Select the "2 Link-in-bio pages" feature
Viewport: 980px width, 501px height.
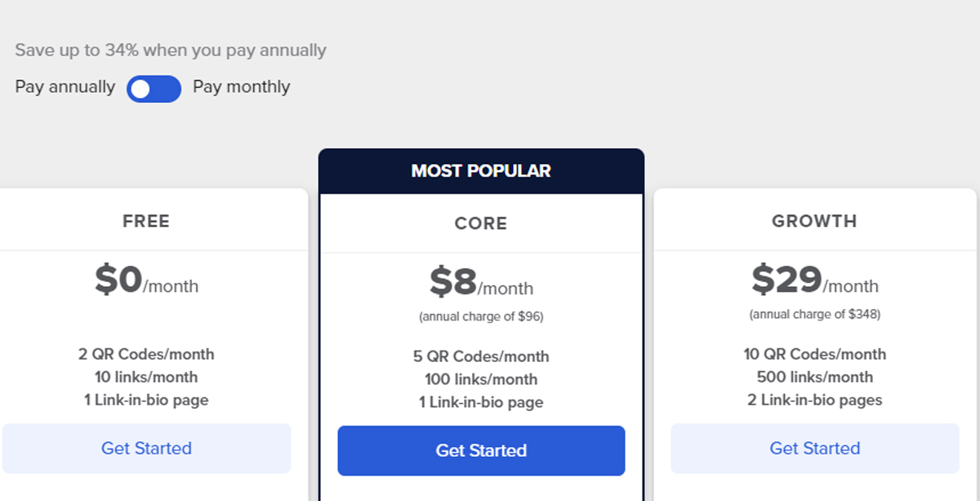tap(814, 400)
